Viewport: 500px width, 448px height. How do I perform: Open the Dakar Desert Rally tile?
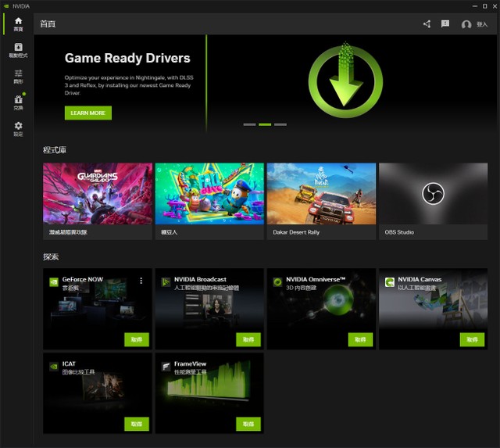pos(321,201)
